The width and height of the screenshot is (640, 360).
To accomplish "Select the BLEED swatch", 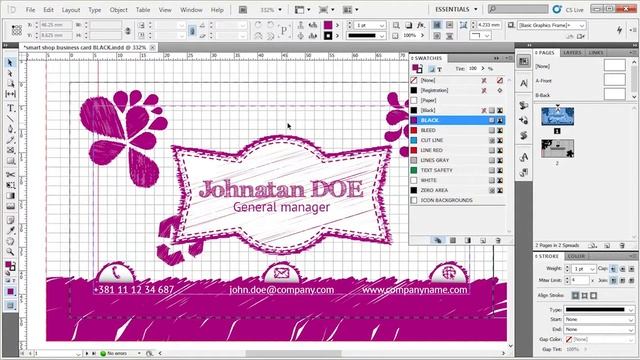I will 457,130.
